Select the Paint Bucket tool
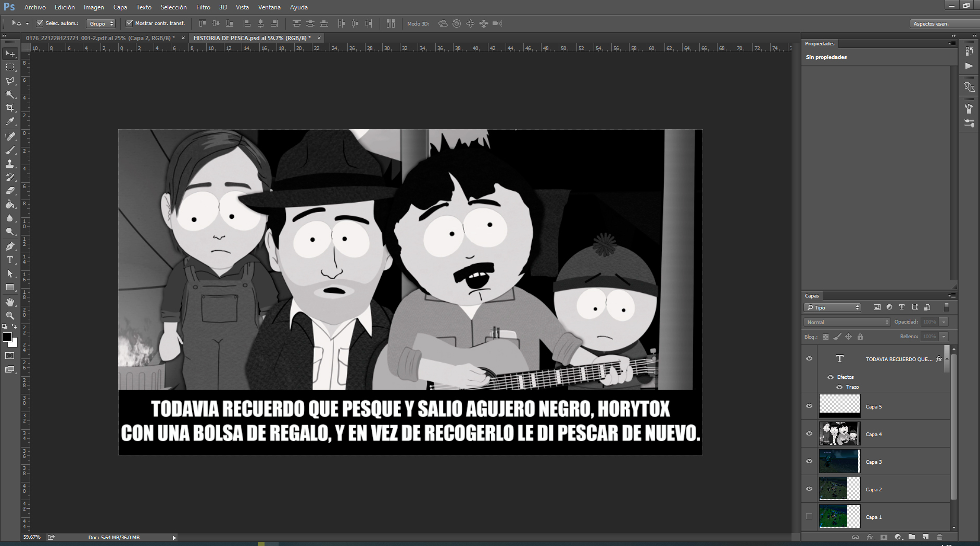The height and width of the screenshot is (546, 980). [10, 204]
